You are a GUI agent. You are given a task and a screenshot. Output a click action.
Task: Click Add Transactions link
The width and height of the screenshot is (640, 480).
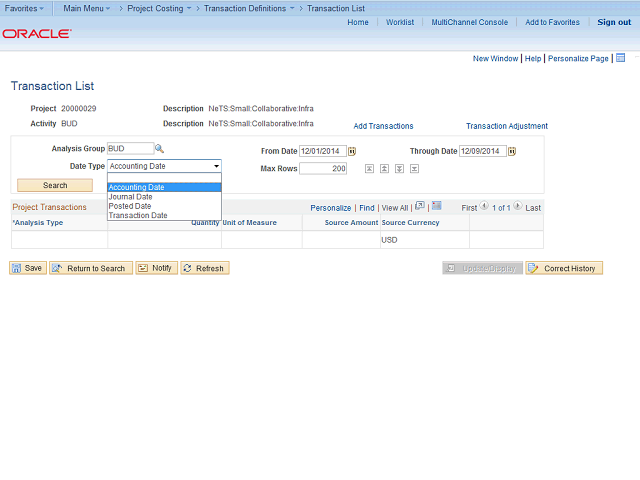click(383, 126)
